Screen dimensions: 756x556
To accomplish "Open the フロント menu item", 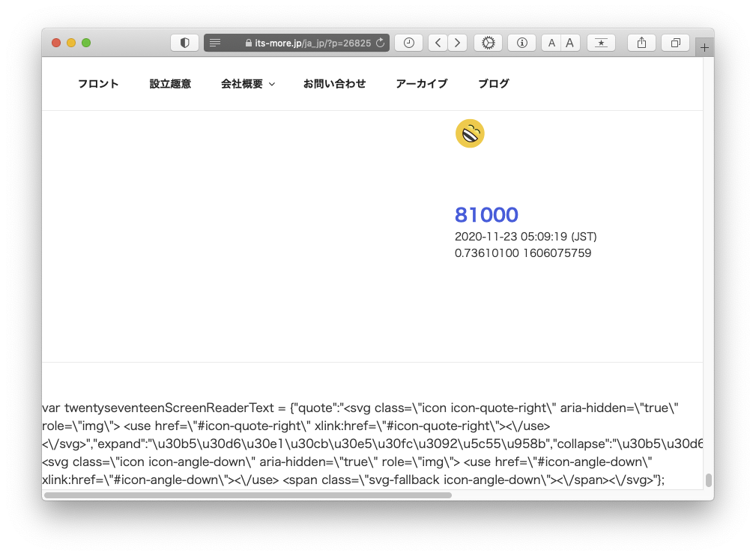I will [98, 84].
